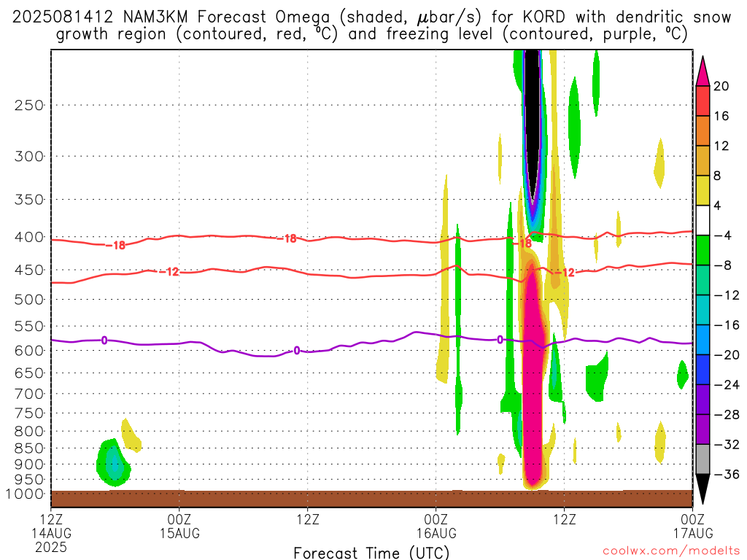
Task: Click the yellow 4-8 colorbar segment
Action: (x=703, y=190)
